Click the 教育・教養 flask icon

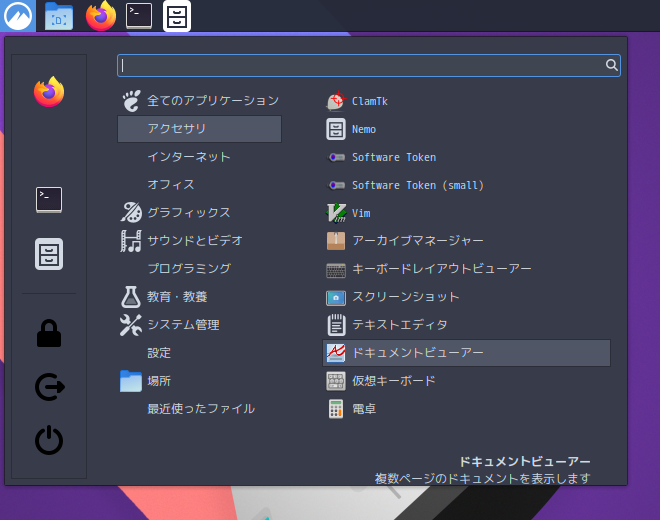pos(131,297)
